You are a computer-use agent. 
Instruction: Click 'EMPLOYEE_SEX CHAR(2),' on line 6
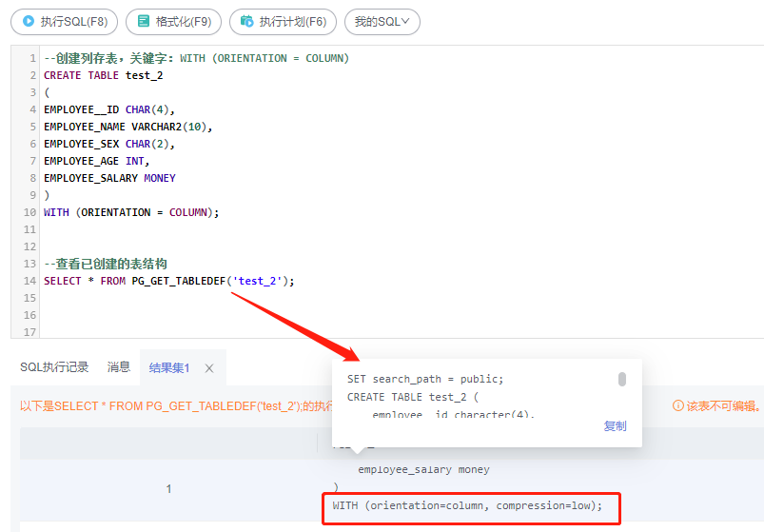pyautogui.click(x=109, y=145)
